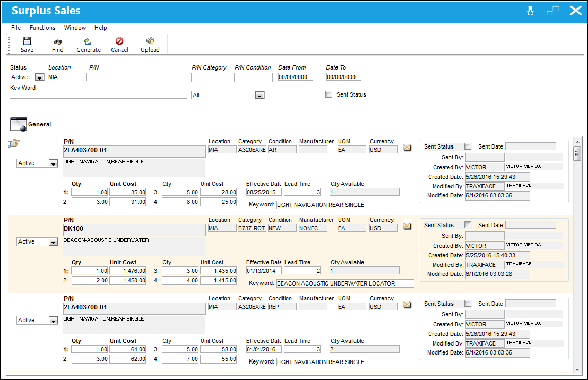Open the Active status dropdown for DK100
588x380 pixels.
[53, 242]
